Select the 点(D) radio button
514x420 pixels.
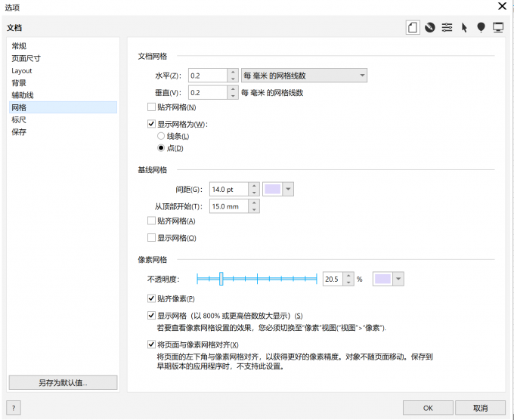(x=161, y=148)
